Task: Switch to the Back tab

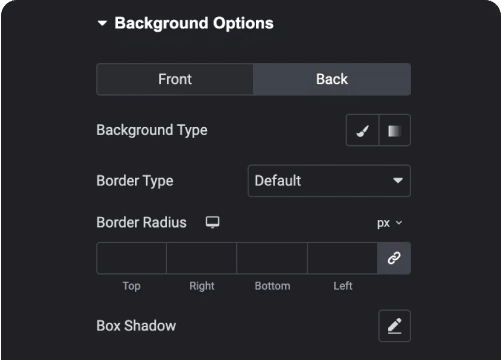Action: [332, 79]
